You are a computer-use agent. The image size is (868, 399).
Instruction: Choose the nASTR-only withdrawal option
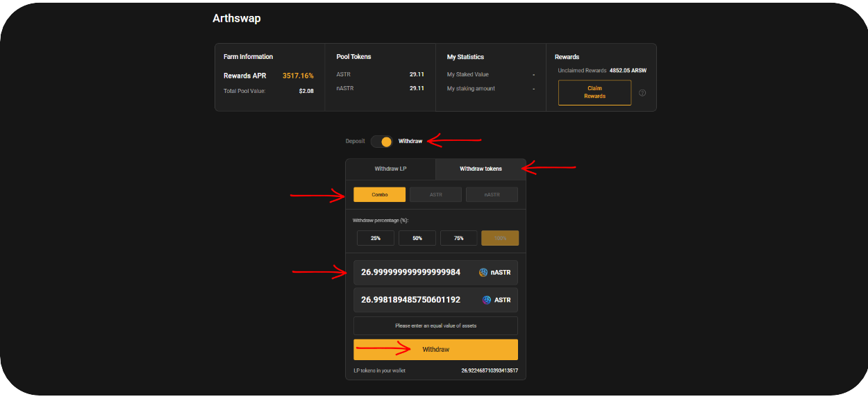pos(492,195)
